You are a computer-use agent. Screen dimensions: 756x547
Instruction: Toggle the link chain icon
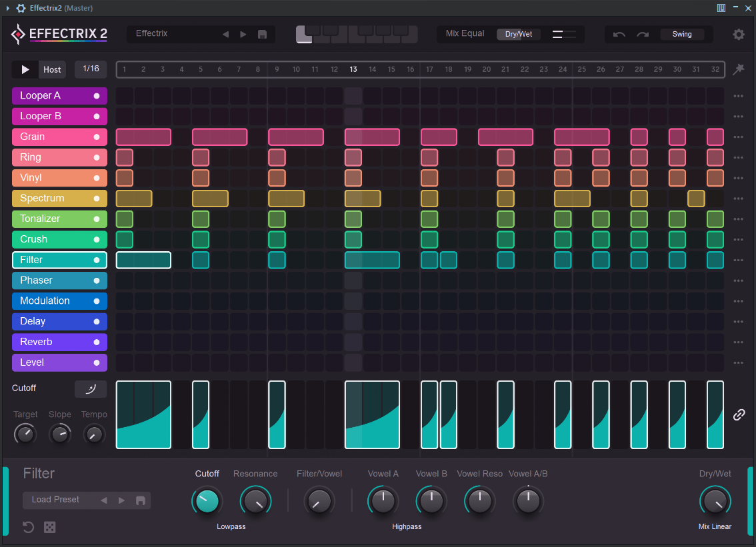pyautogui.click(x=739, y=414)
